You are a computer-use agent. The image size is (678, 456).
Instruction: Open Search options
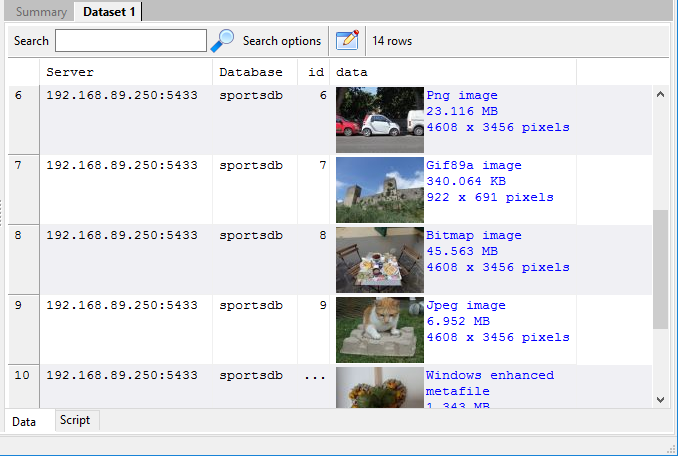(282, 41)
